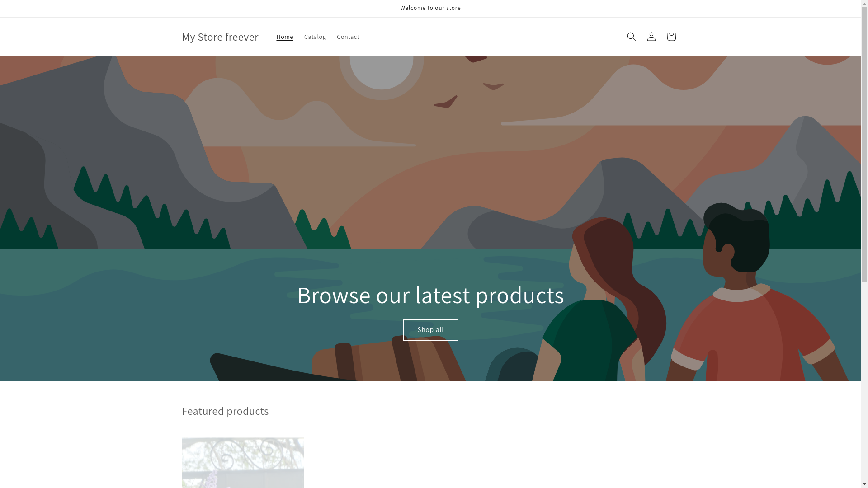Viewport: 868px width, 488px height.
Task: Open the shopping cart icon
Action: click(x=671, y=37)
